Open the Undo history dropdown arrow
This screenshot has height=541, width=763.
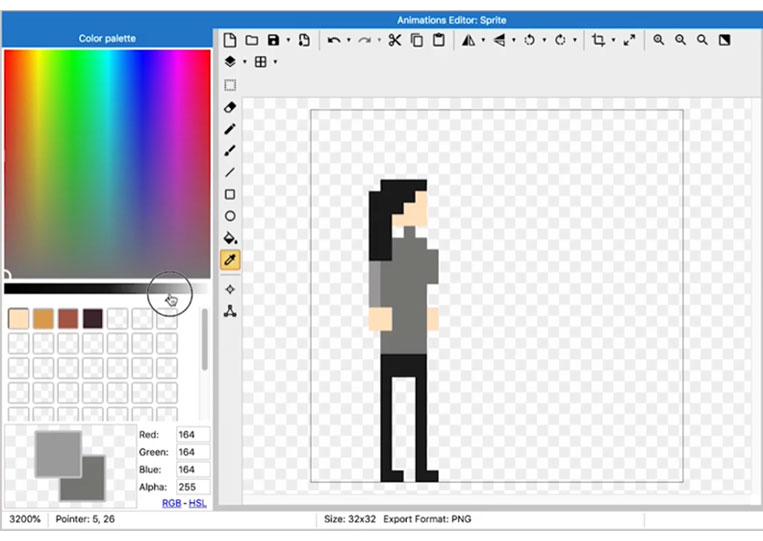point(348,40)
